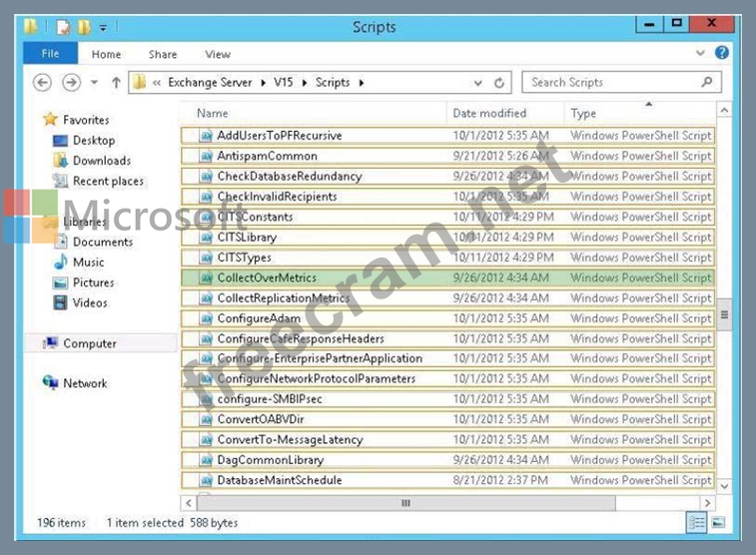Click Scripts in the address breadcrumb

tap(333, 83)
